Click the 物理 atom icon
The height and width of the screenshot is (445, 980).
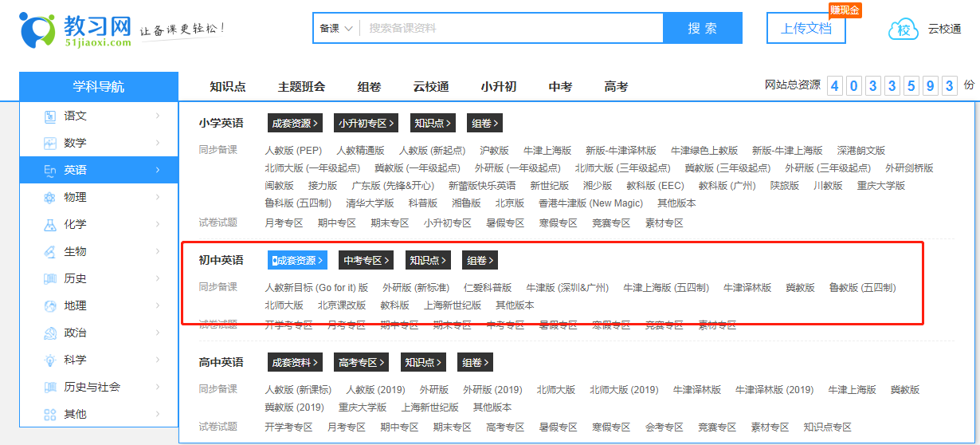point(49,198)
